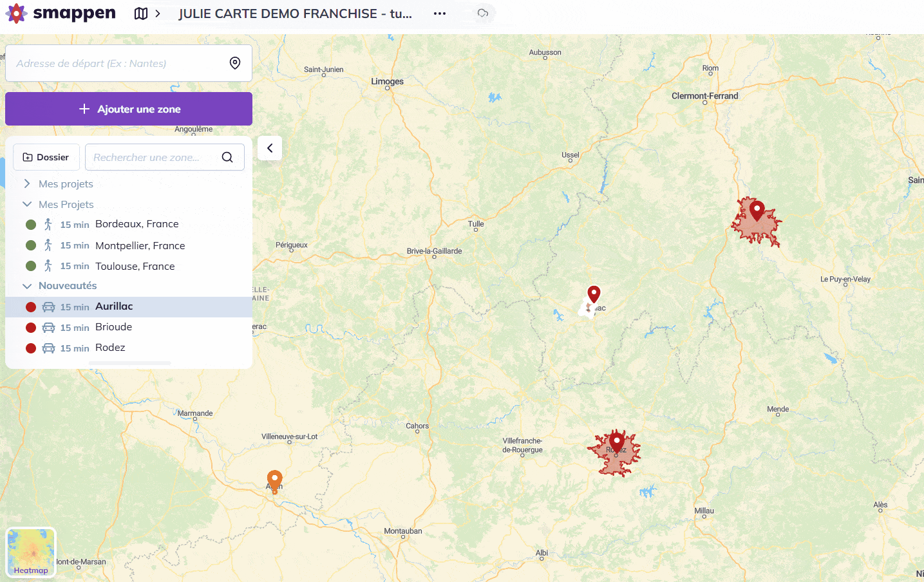
Task: Click the car icon beside Brioude
Action: coord(48,328)
